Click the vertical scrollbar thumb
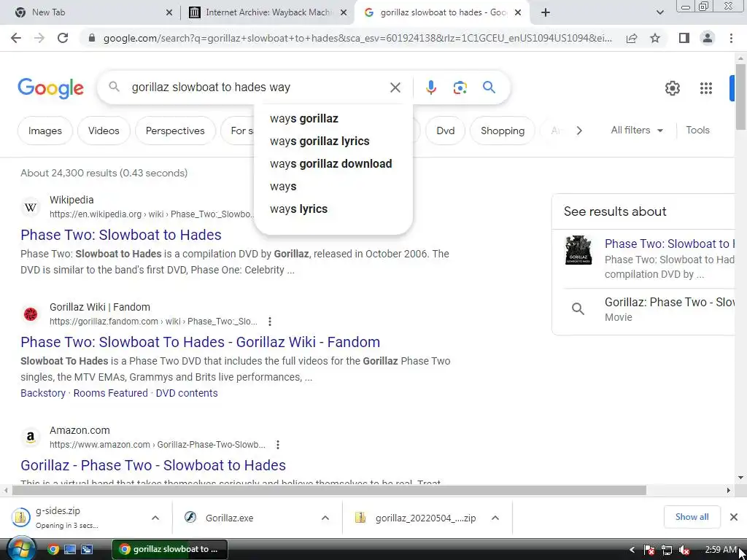The height and width of the screenshot is (560, 747). [x=740, y=96]
